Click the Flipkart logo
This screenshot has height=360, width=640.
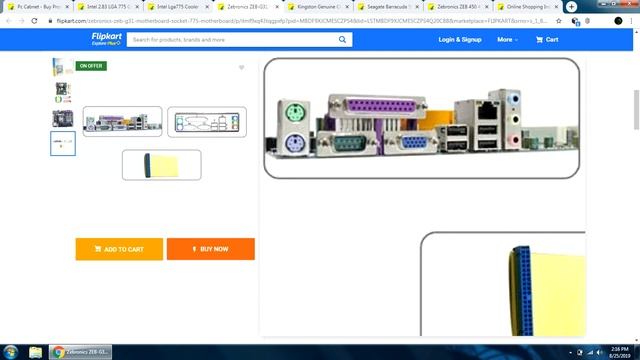tap(107, 39)
